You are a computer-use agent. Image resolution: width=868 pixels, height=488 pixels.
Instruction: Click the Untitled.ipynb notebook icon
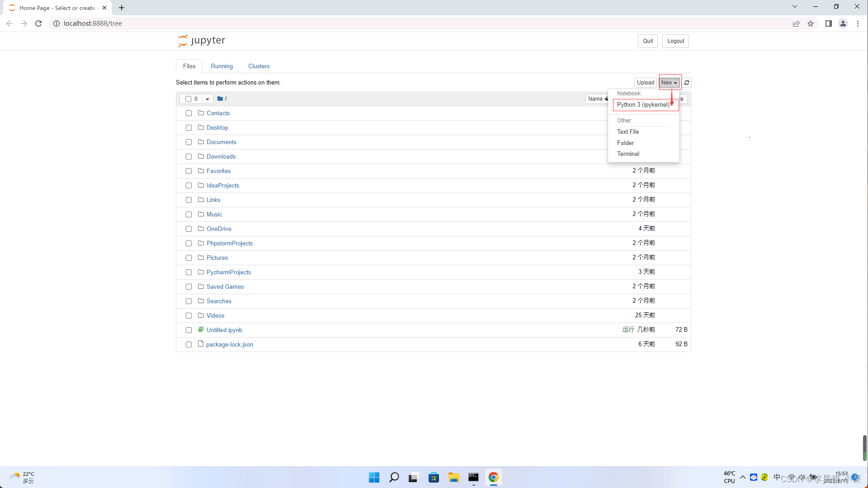pos(201,330)
